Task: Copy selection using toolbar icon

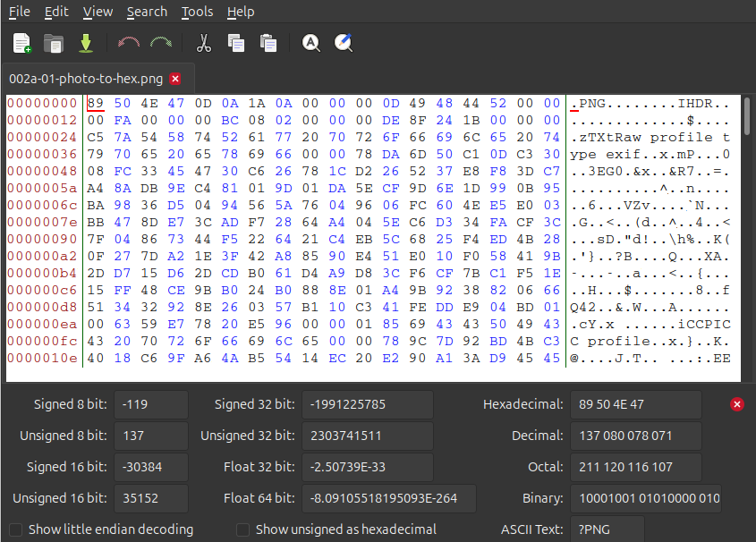Action: point(236,43)
